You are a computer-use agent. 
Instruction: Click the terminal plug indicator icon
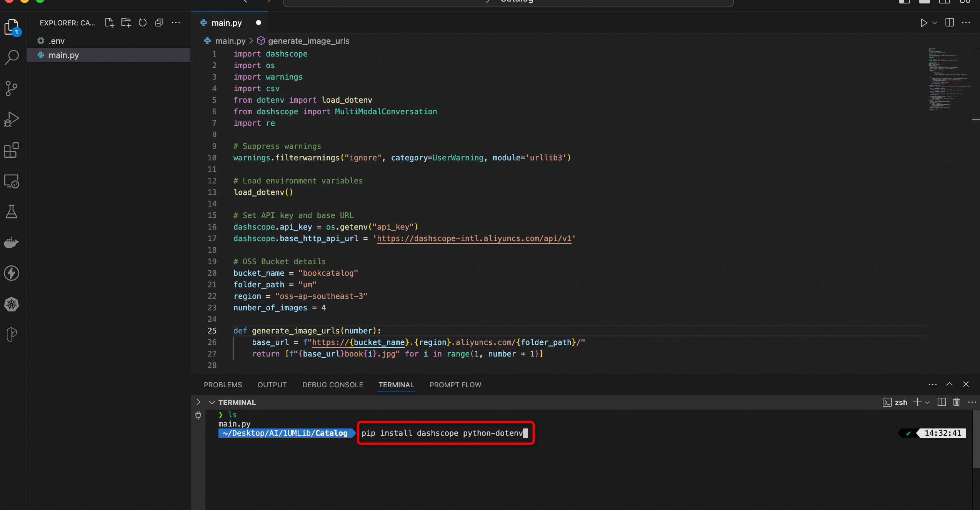click(198, 415)
